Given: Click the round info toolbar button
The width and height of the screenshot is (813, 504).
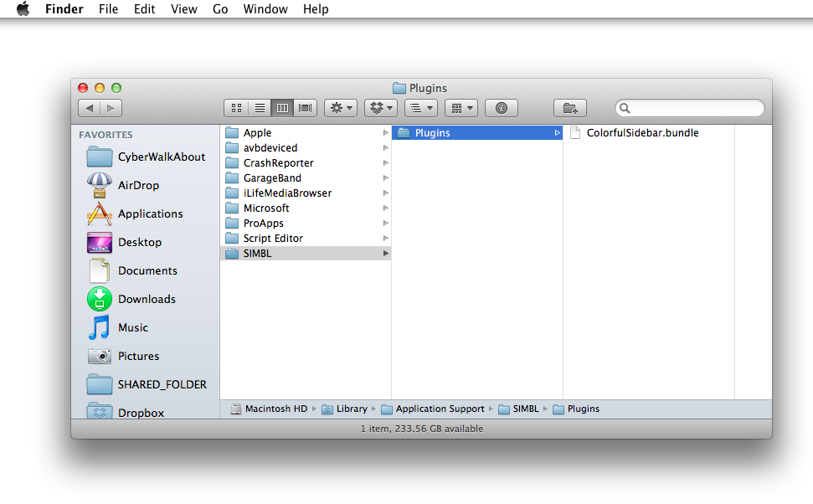Looking at the screenshot, I should click(x=501, y=108).
